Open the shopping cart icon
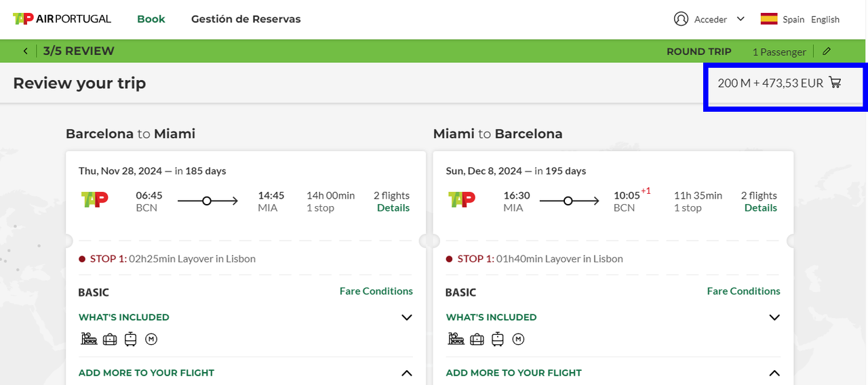868x385 pixels. pyautogui.click(x=835, y=83)
